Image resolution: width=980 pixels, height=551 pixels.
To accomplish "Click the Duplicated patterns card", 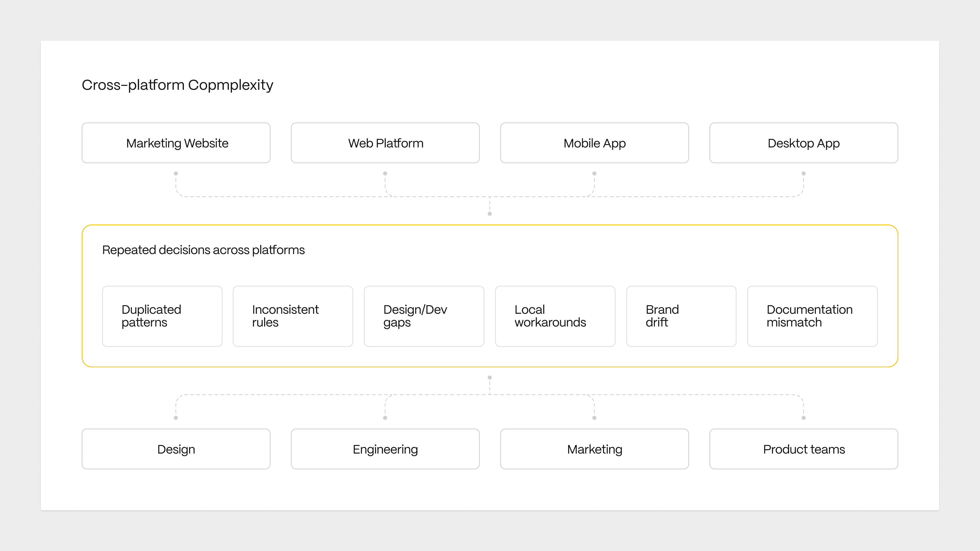I will [162, 316].
